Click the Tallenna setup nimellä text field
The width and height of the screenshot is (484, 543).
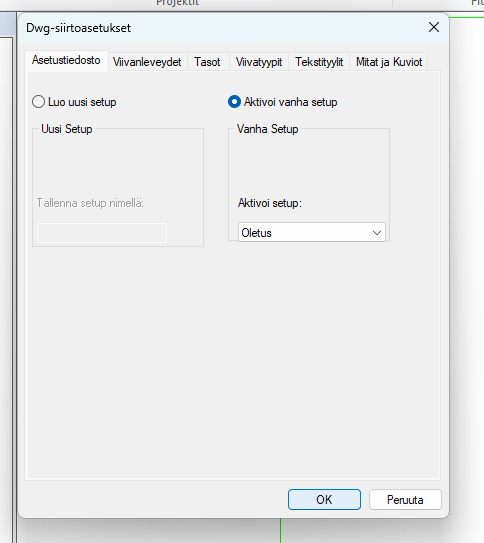102,233
